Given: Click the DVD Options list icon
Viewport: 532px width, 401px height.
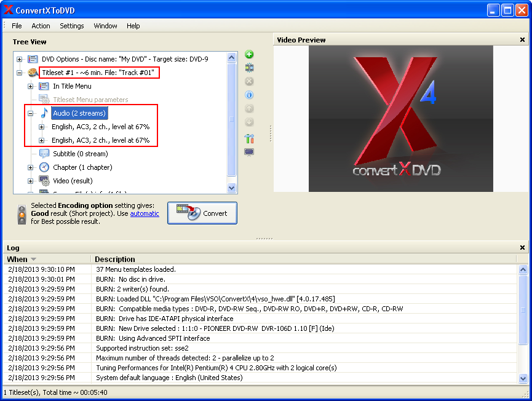Looking at the screenshot, I should (33, 59).
